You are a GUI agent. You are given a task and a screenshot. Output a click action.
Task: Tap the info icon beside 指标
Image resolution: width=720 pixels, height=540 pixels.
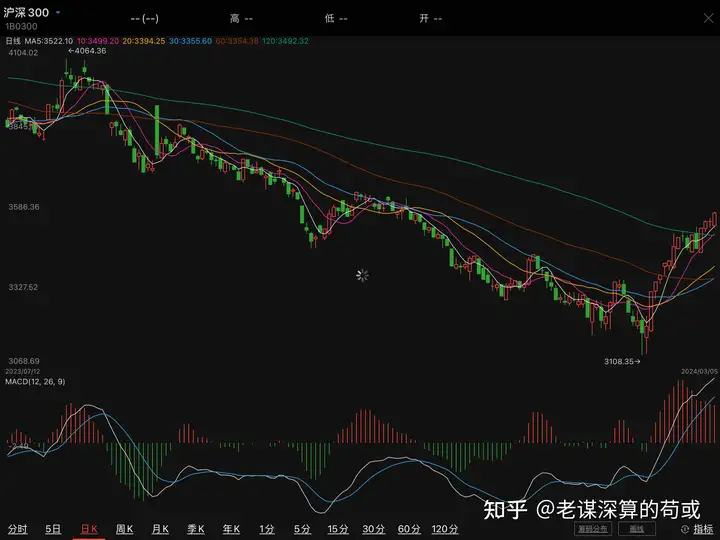pos(685,529)
